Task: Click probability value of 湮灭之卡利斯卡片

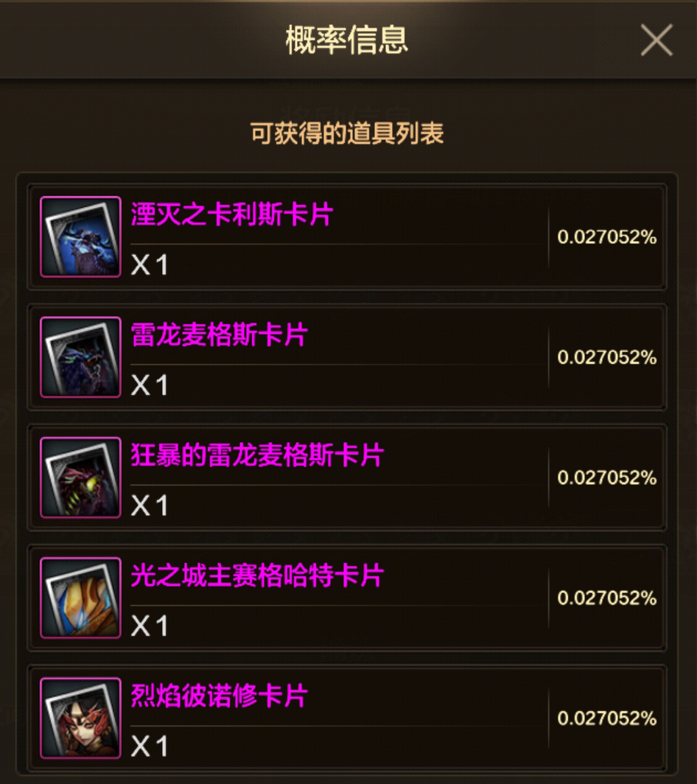Action: tap(607, 237)
